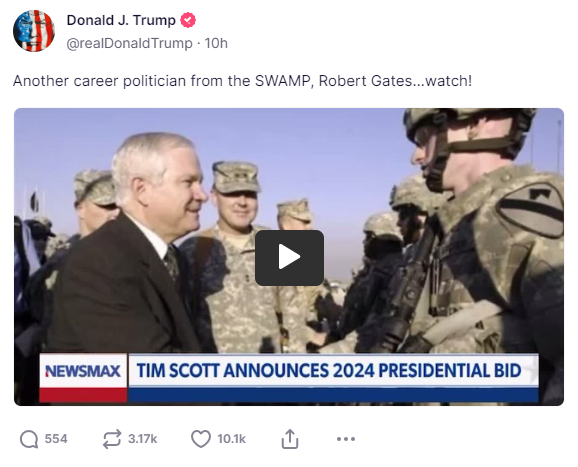Click the Tim Scott headline banner

329,371
